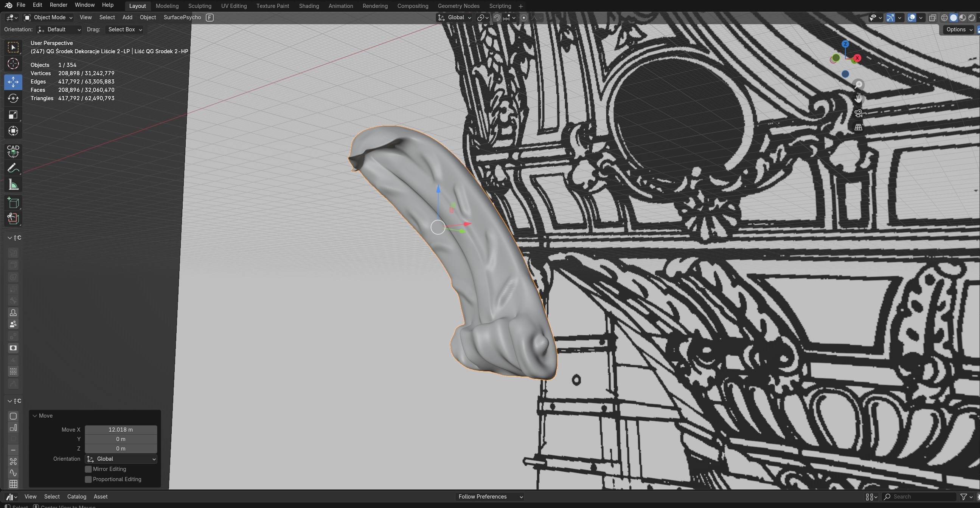Enable Mirror Editing checkbox
The height and width of the screenshot is (508, 980).
point(88,469)
